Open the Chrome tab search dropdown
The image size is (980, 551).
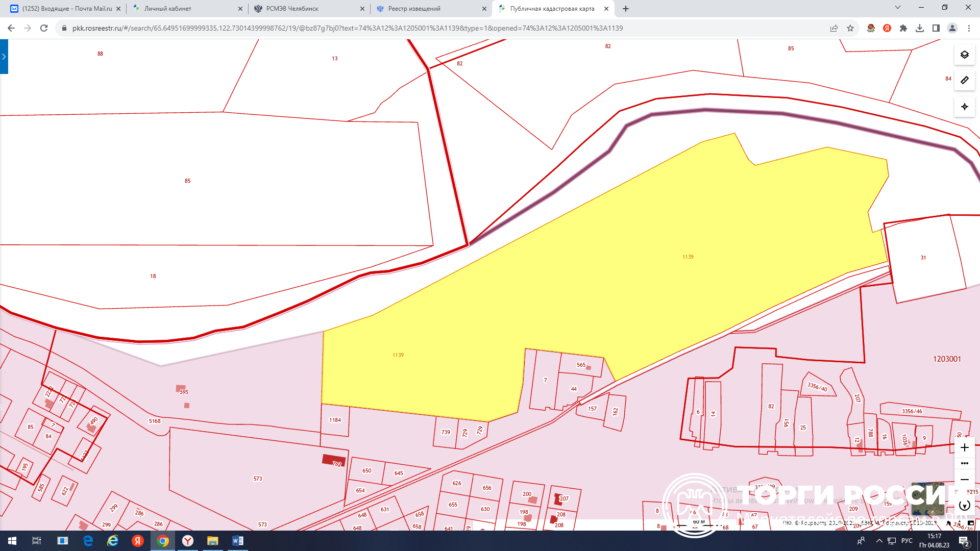point(898,8)
